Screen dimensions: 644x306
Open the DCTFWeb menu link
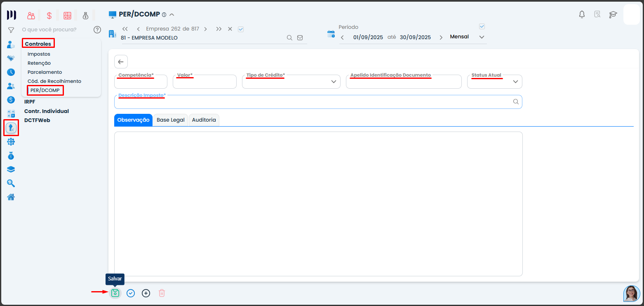pos(37,120)
